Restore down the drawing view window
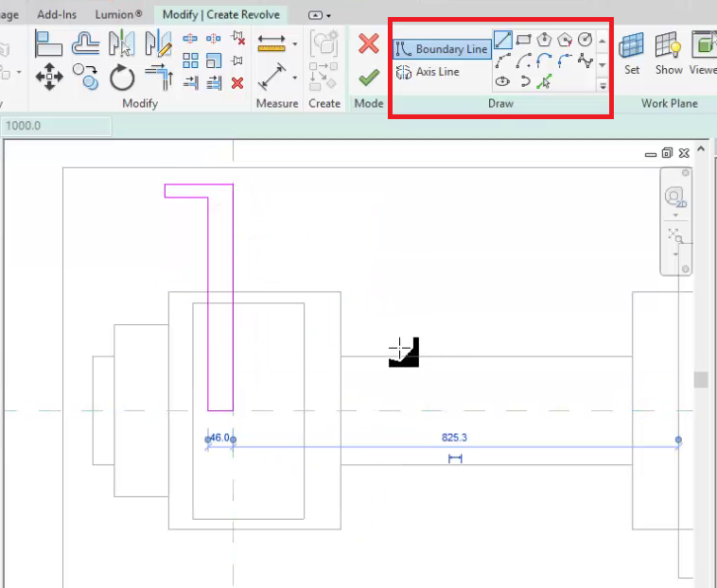717x588 pixels. (667, 152)
